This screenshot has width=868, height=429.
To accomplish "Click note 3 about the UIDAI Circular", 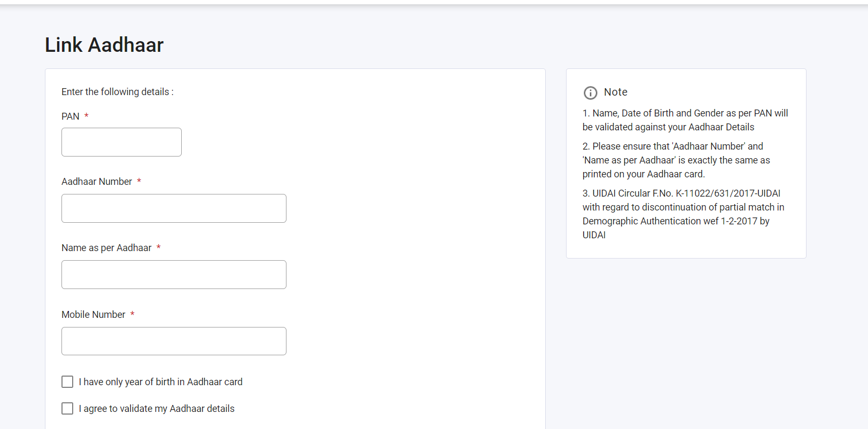I will pos(683,214).
